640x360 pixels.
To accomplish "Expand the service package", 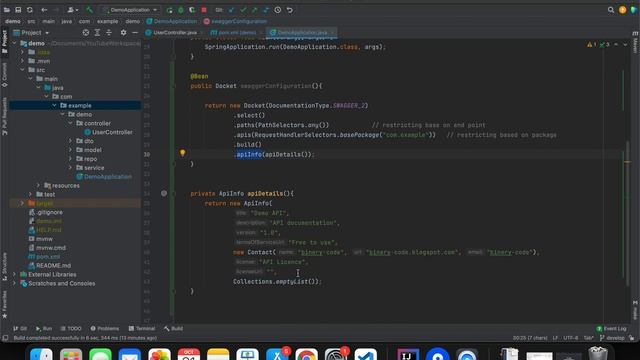I will 70,168.
